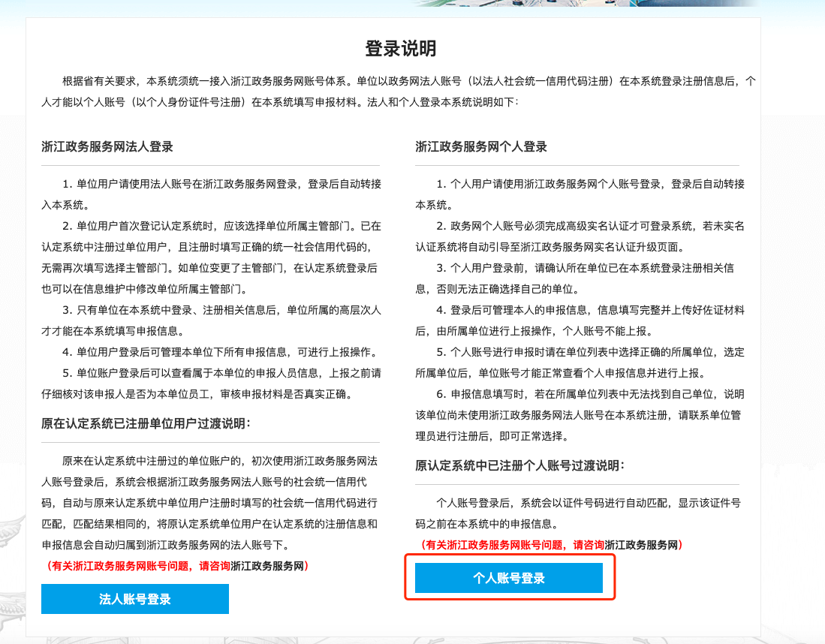Click item 只有单位在本系统中登录、注册相关信息后
Viewport: 825px width, 644px height.
211,320
